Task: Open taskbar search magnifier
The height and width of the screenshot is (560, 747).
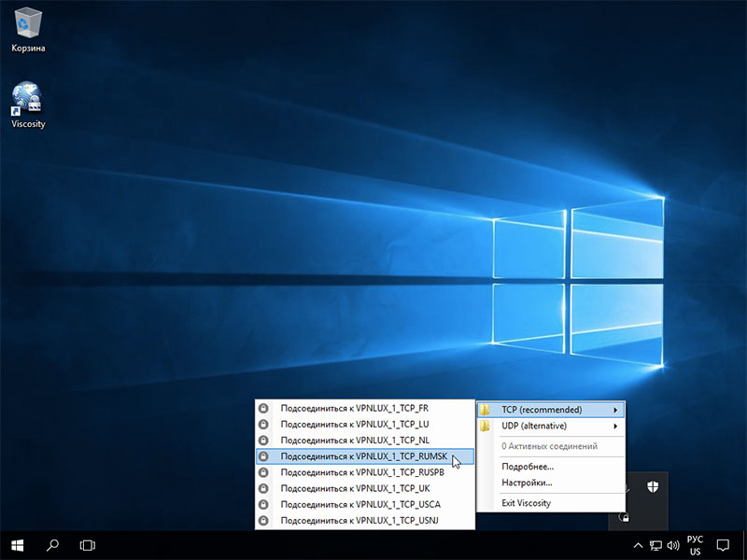Action: [x=52, y=545]
